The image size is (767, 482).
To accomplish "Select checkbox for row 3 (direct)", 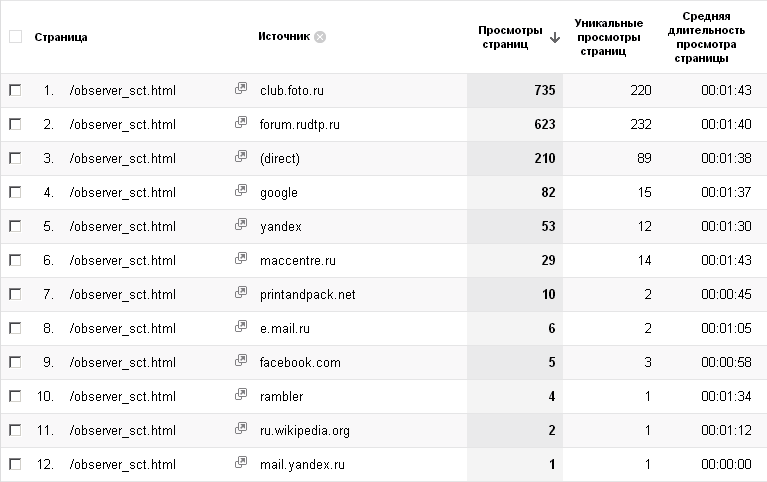I will [x=15, y=158].
